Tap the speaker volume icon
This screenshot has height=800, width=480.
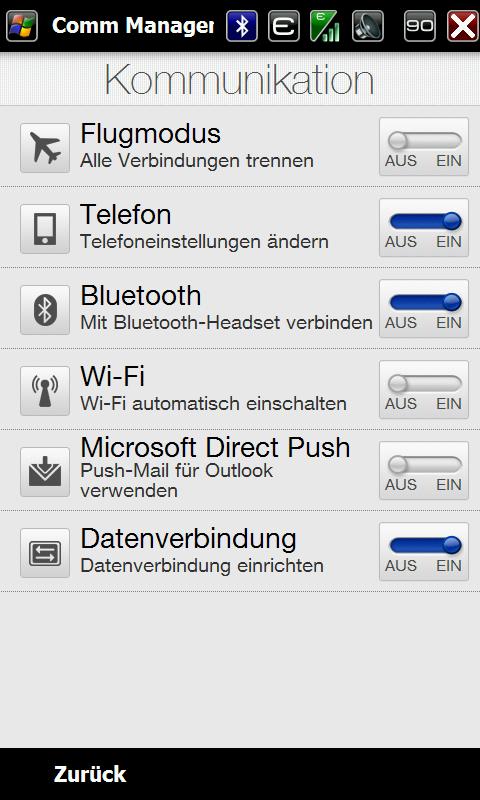[x=368, y=26]
